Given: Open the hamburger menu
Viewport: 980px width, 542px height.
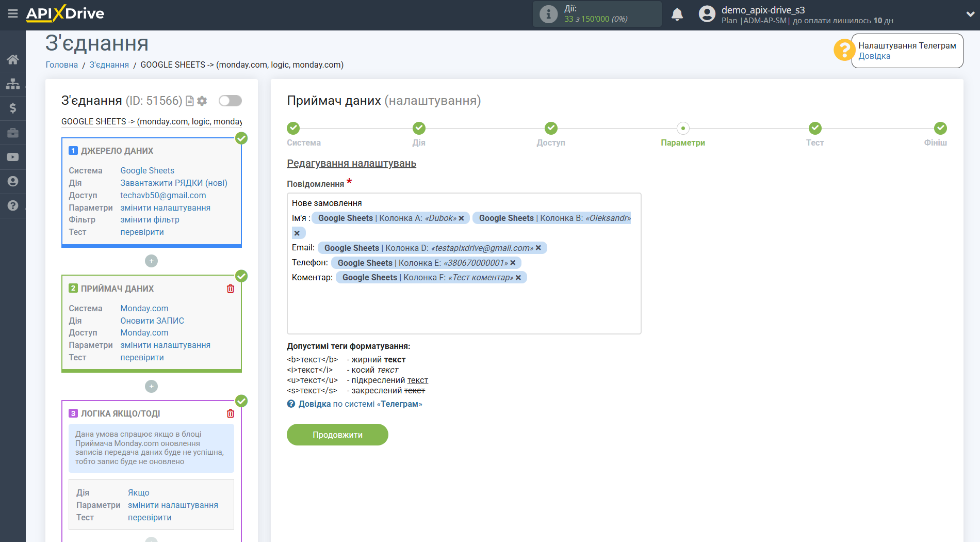Looking at the screenshot, I should coord(13,14).
